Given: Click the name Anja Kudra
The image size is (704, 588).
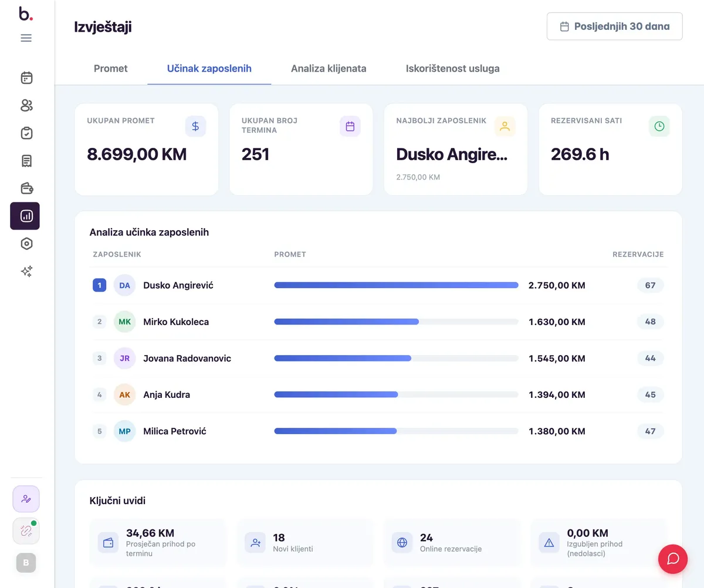Looking at the screenshot, I should tap(167, 394).
